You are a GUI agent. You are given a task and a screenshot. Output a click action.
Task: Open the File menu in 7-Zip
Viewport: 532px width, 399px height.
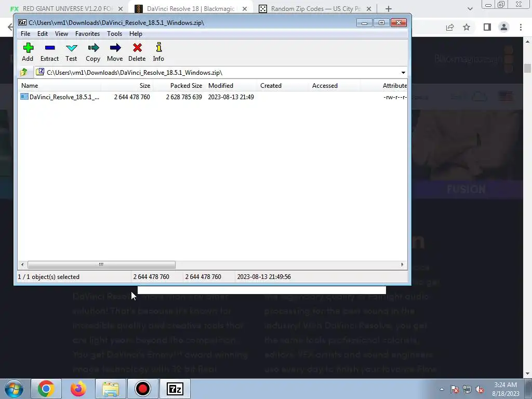click(25, 34)
